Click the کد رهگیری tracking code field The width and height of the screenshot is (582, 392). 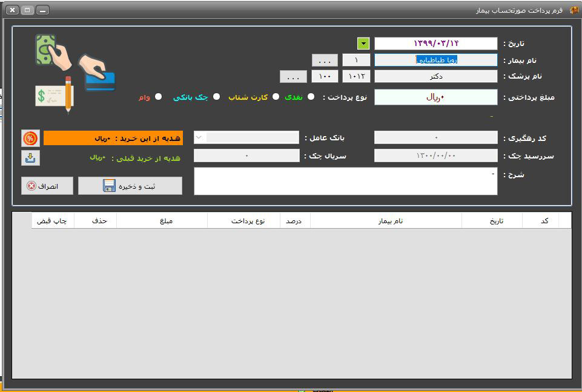tap(436, 137)
